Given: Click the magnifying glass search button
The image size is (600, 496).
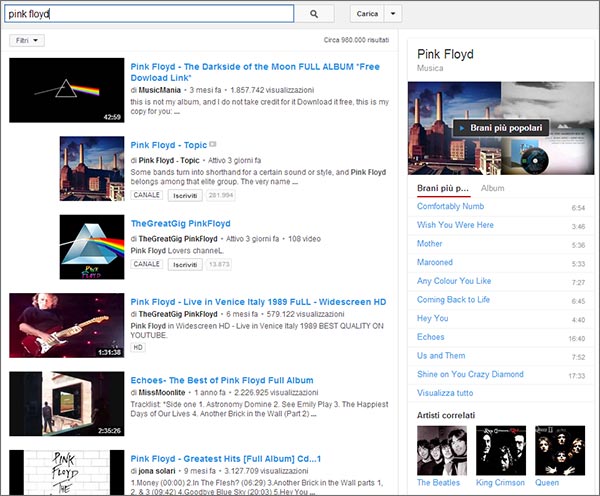Looking at the screenshot, I should 314,14.
